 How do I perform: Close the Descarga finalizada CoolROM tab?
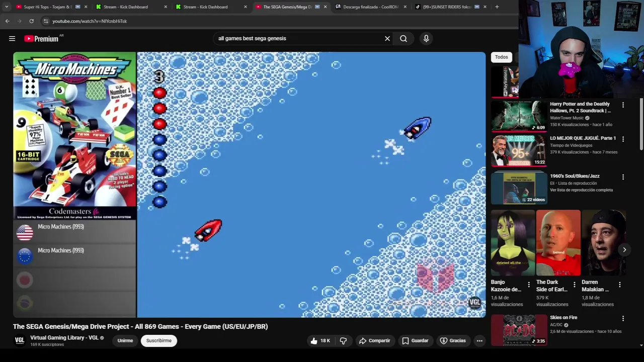405,7
